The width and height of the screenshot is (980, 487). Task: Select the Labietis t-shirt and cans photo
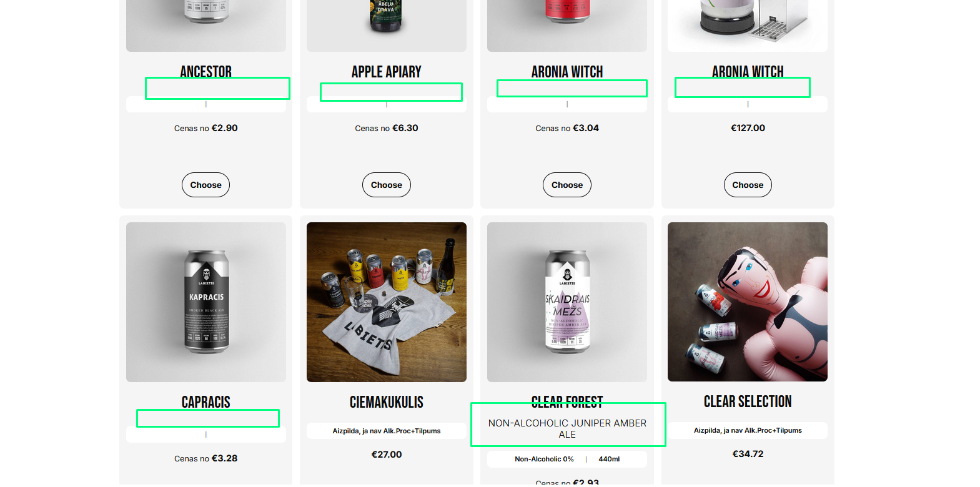coord(386,302)
